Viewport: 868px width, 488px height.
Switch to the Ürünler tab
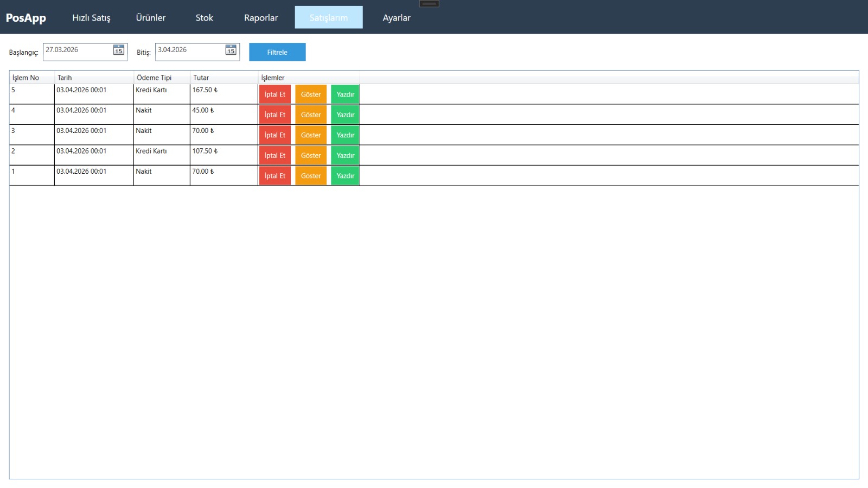click(151, 17)
